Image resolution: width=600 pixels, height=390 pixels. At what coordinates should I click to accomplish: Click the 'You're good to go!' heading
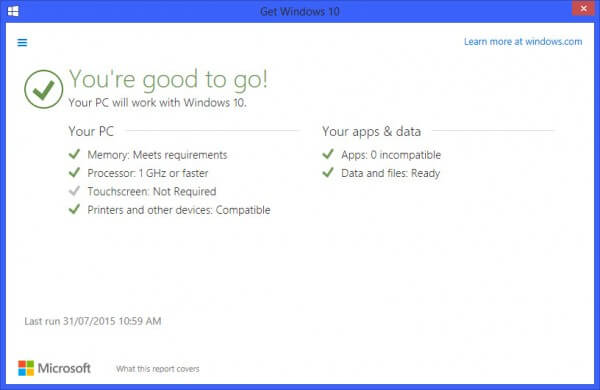coord(168,80)
